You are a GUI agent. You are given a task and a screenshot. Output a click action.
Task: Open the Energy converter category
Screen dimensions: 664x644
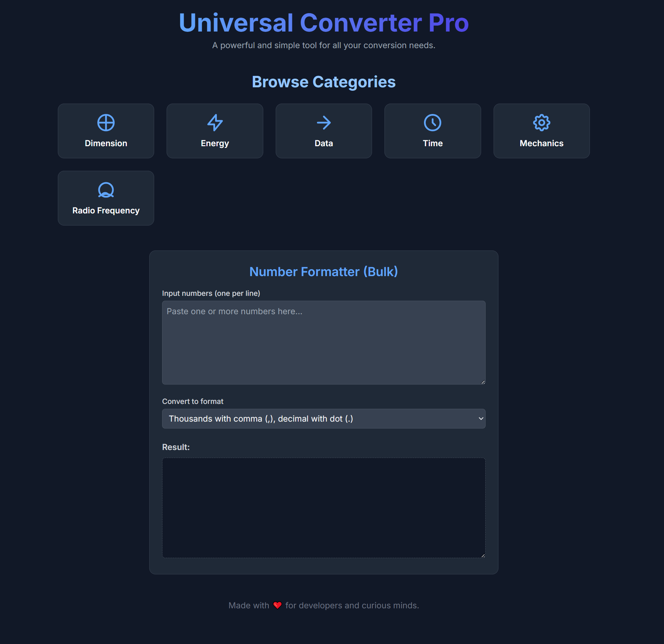coord(215,131)
